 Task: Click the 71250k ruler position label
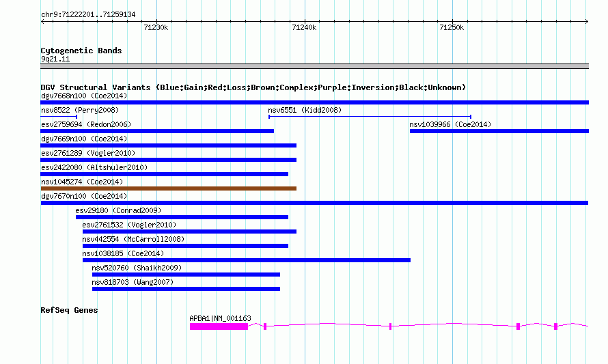pyautogui.click(x=452, y=27)
